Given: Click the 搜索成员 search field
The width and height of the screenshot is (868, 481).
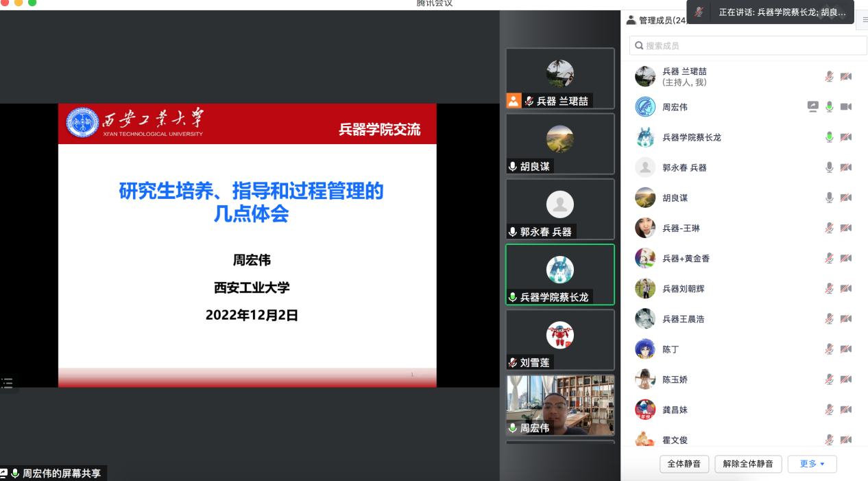Looking at the screenshot, I should tap(747, 46).
